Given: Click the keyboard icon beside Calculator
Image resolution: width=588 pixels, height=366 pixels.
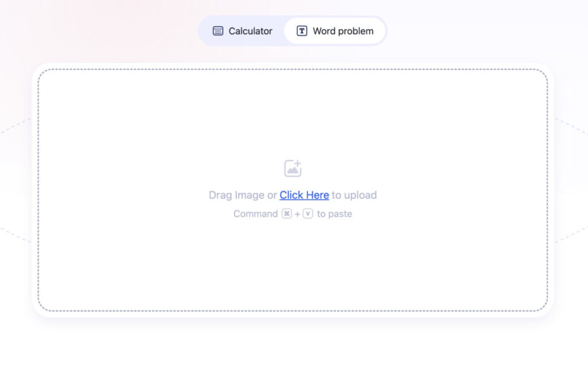Looking at the screenshot, I should pyautogui.click(x=218, y=31).
